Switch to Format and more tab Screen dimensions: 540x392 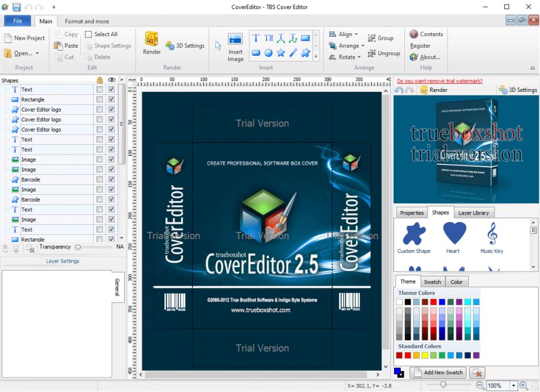coord(87,21)
